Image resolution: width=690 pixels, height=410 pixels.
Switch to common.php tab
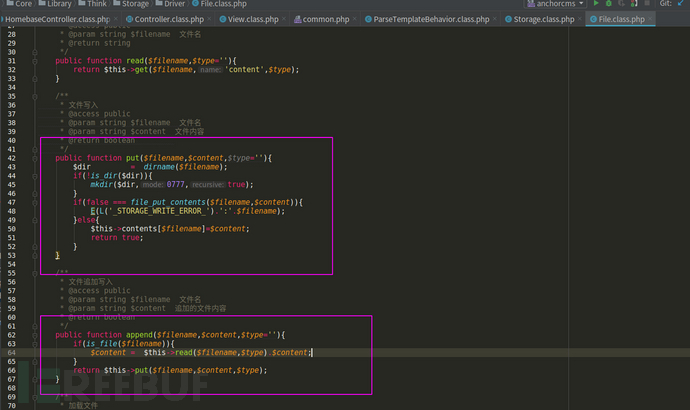coord(326,19)
